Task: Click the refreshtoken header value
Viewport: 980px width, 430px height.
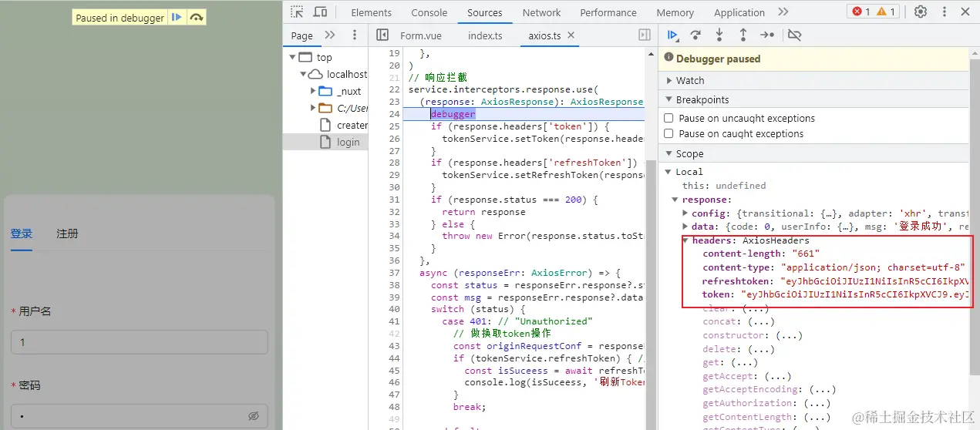Action: (x=874, y=281)
